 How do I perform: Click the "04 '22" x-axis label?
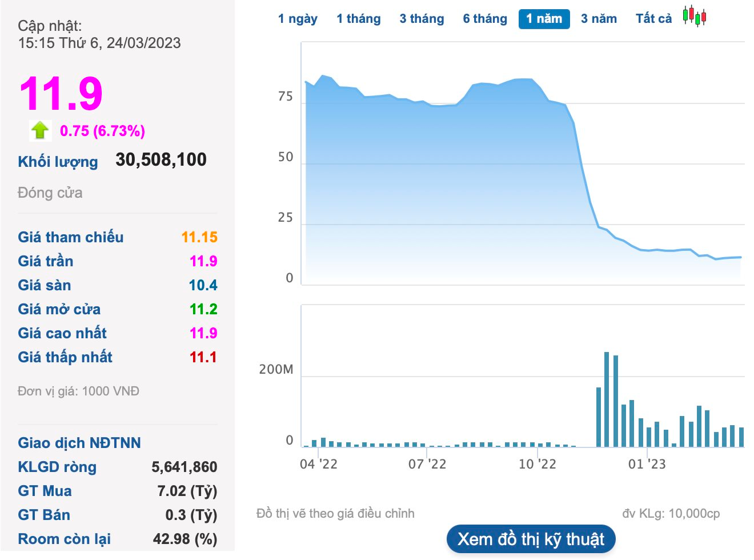pos(319,464)
